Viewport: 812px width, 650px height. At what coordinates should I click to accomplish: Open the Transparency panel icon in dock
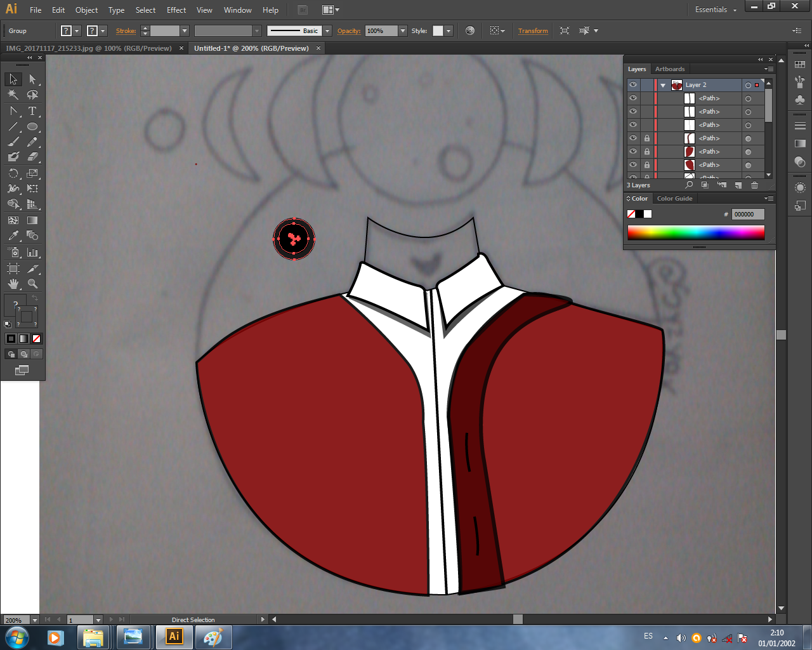pyautogui.click(x=800, y=162)
